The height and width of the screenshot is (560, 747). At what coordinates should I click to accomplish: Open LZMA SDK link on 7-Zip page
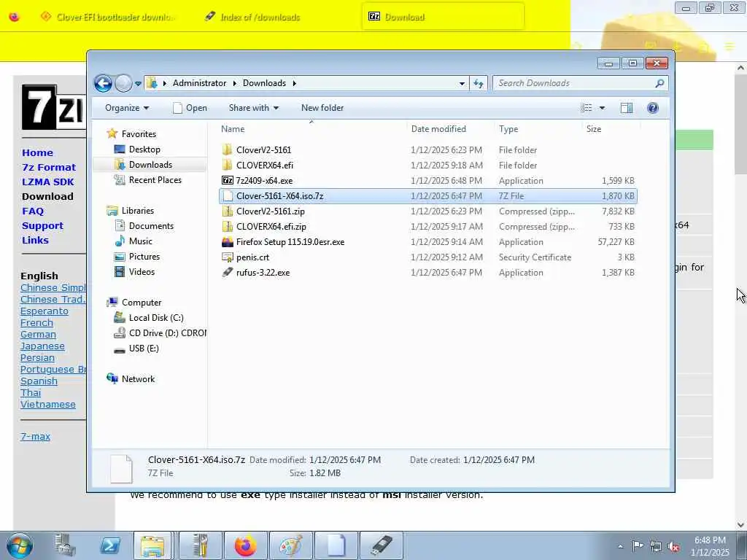click(x=47, y=182)
